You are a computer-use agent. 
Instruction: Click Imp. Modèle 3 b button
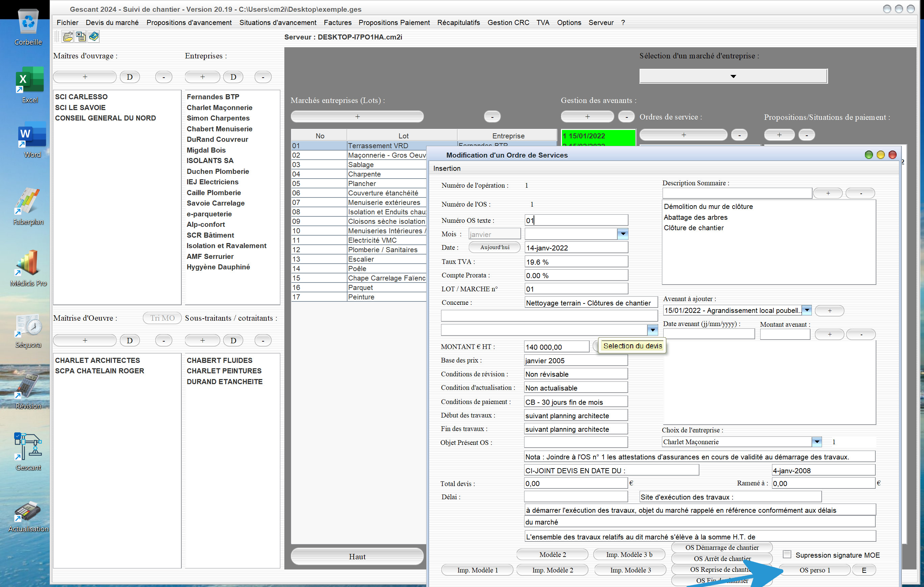[629, 554]
